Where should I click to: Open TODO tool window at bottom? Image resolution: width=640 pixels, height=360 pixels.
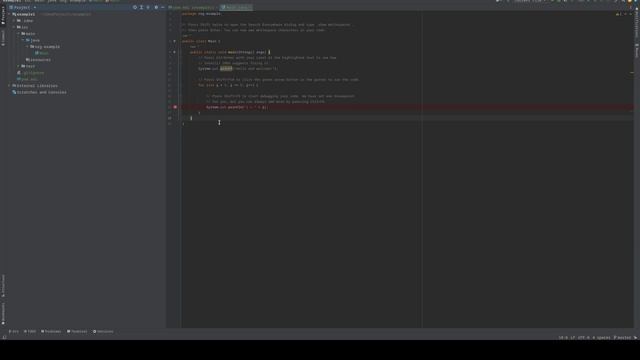pyautogui.click(x=30, y=331)
